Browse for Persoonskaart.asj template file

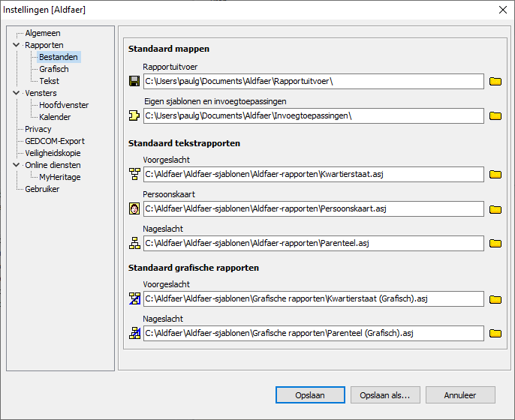click(x=495, y=209)
